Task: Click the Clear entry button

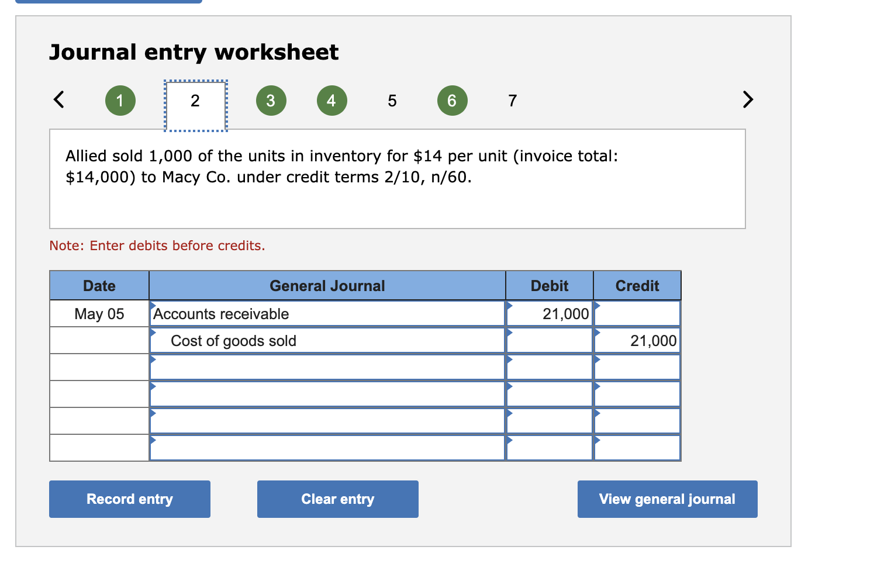Action: [x=338, y=499]
